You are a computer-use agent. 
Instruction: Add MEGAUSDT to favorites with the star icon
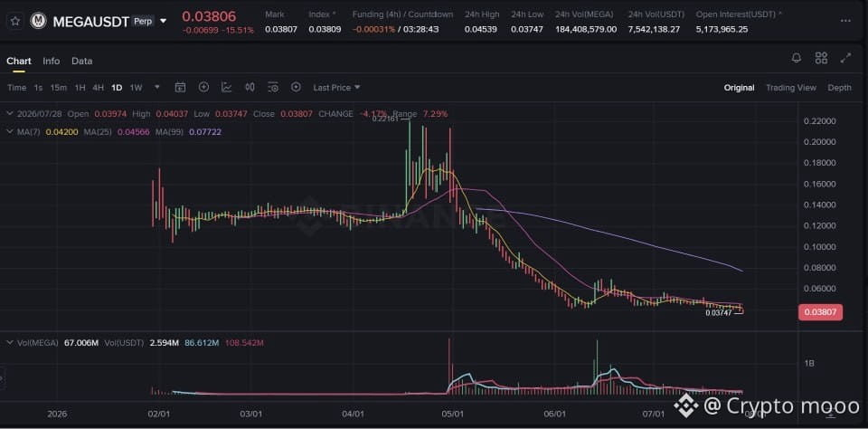click(15, 22)
